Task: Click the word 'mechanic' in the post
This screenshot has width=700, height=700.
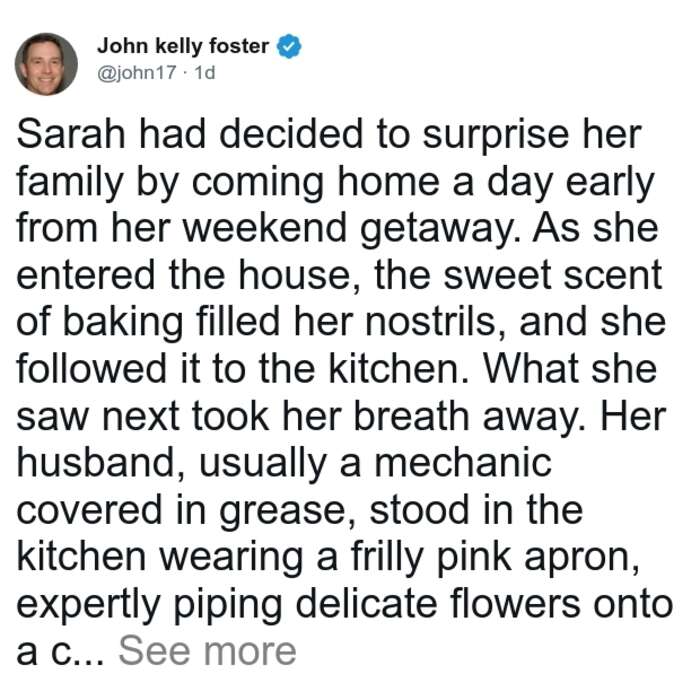Action: pyautogui.click(x=463, y=462)
